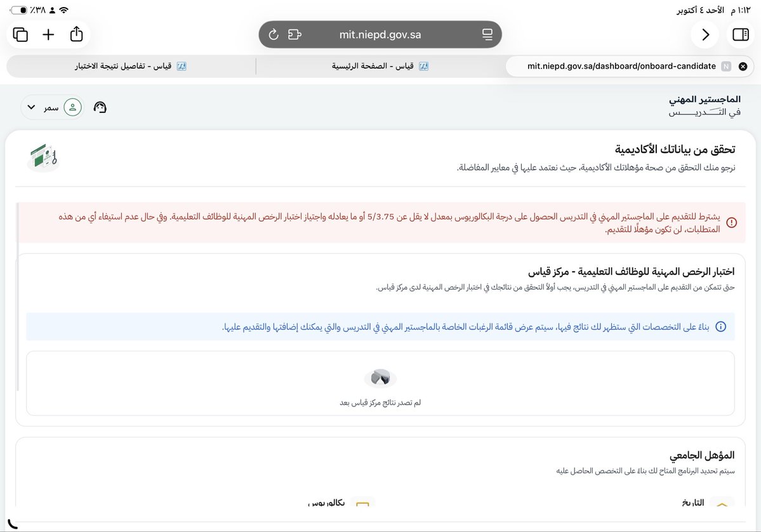Open the Safari tab overview icon

pos(20,34)
